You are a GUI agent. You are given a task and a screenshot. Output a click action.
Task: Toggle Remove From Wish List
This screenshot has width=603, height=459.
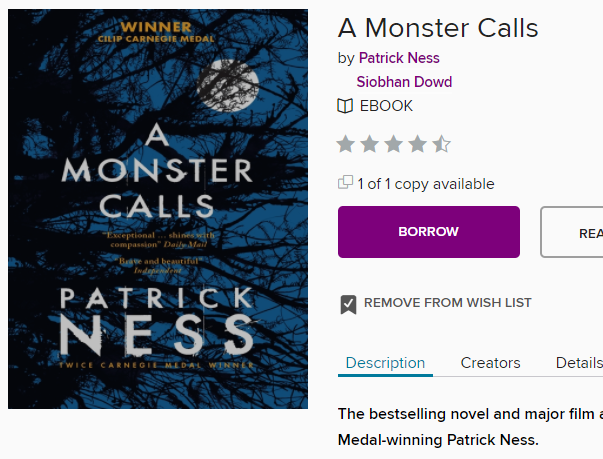[447, 303]
